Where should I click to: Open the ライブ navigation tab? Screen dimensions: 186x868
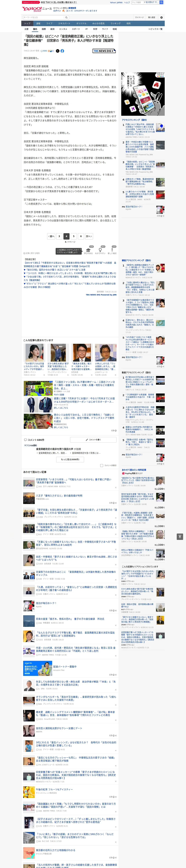pyautogui.click(x=49, y=24)
